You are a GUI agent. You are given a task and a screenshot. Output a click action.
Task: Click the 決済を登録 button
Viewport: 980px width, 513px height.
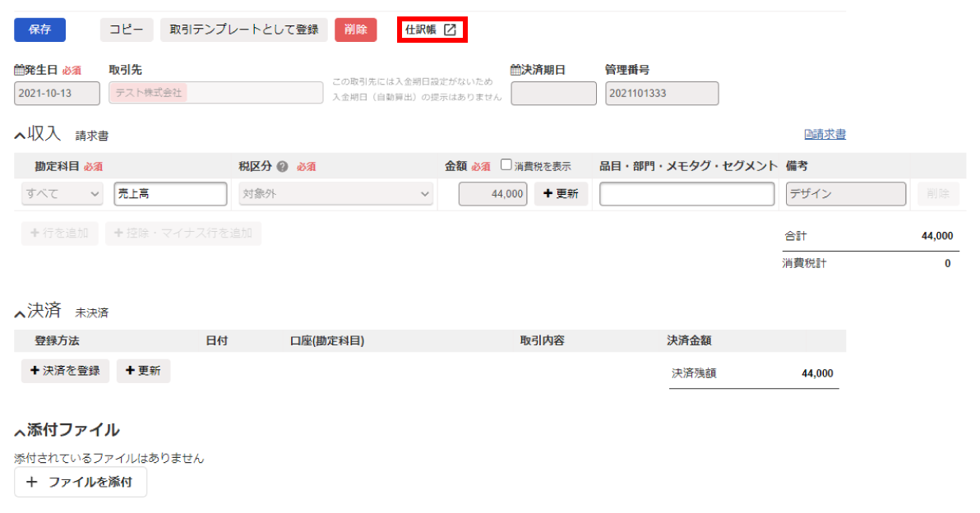tap(65, 371)
